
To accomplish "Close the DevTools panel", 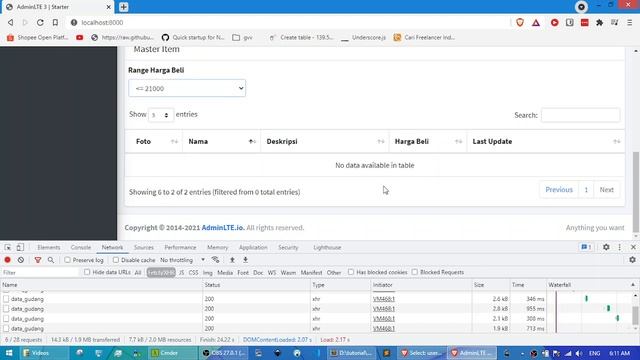I will coord(633,247).
